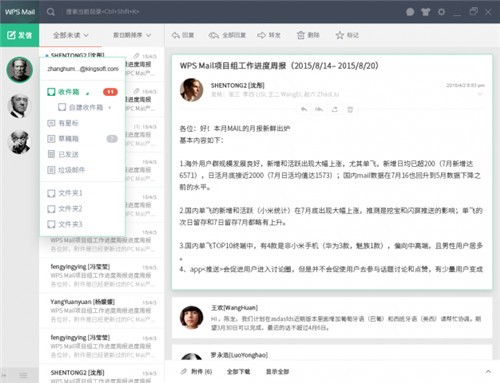Click the 全部下载 download-all button
Viewport: 500px width, 383px height.
point(238,371)
